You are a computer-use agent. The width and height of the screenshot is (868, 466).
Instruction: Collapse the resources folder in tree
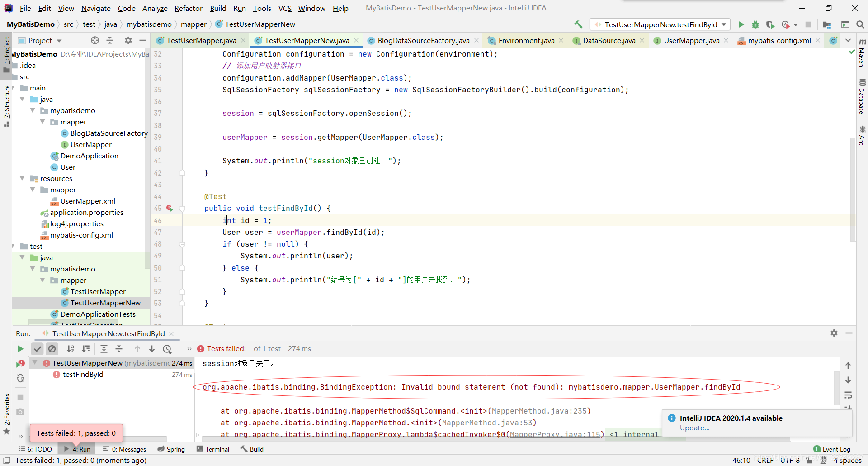coord(22,178)
